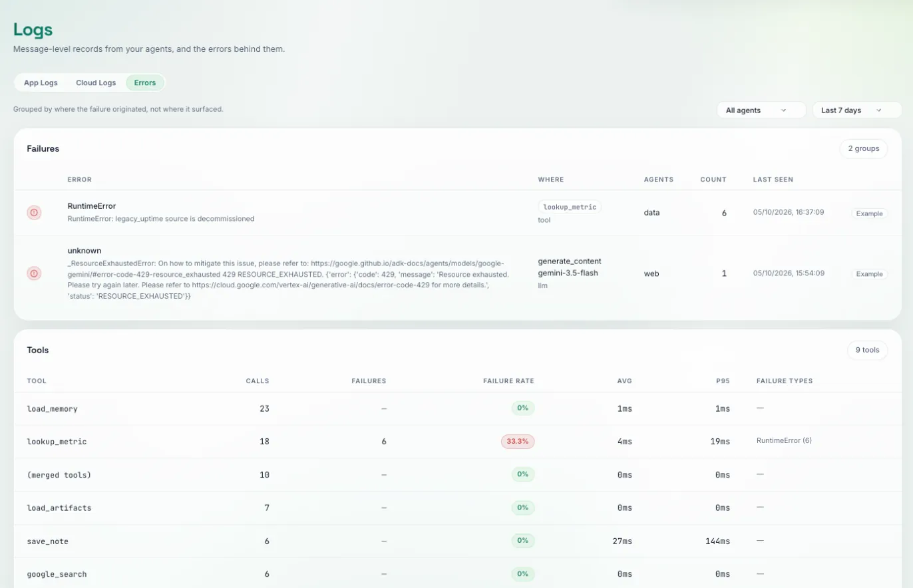This screenshot has width=913, height=588.
Task: Click the lookup_metric row in Tools table
Action: (456, 442)
